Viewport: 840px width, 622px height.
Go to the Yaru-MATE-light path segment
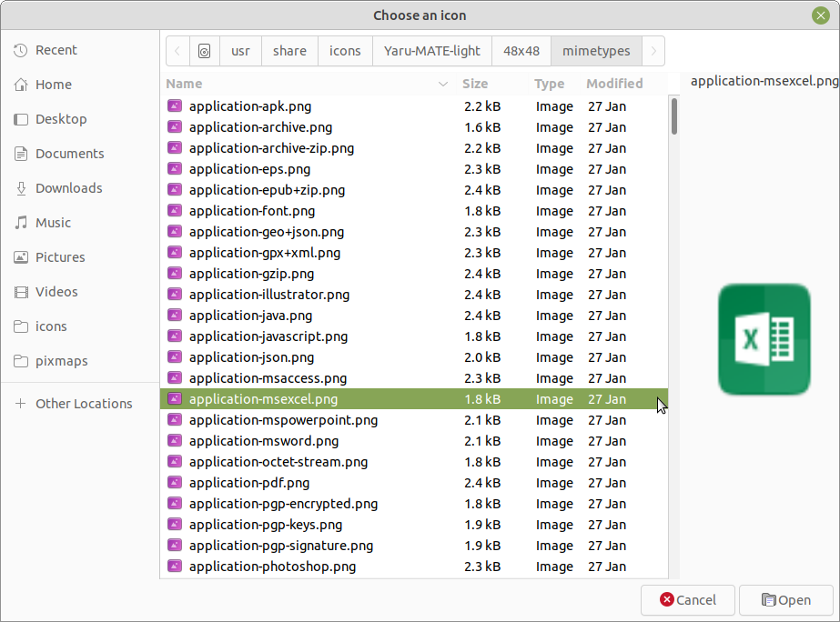[431, 51]
